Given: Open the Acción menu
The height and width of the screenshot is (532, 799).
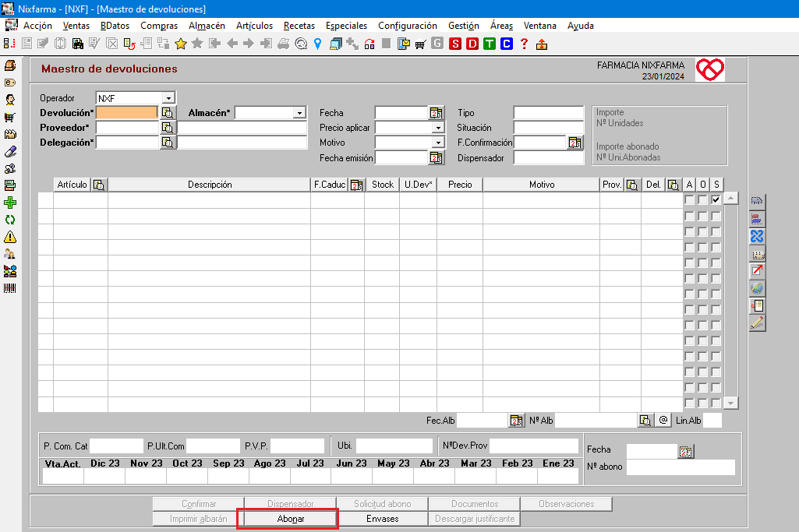Looking at the screenshot, I should (37, 26).
